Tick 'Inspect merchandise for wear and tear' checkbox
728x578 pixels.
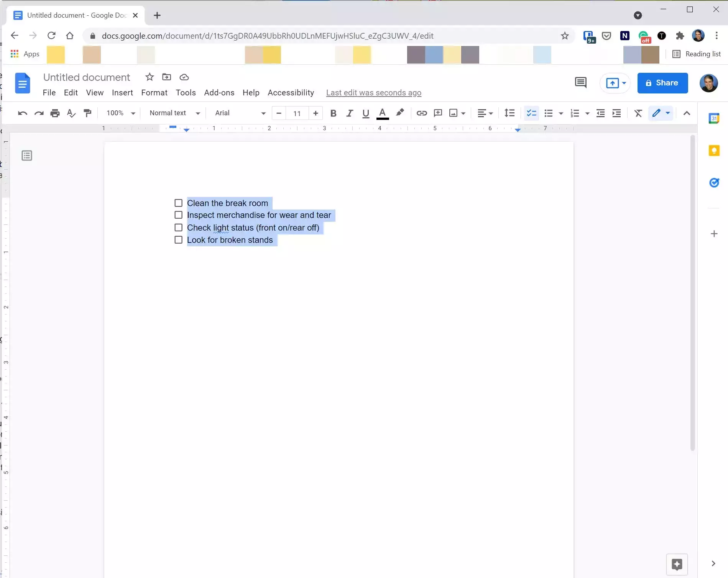(178, 215)
